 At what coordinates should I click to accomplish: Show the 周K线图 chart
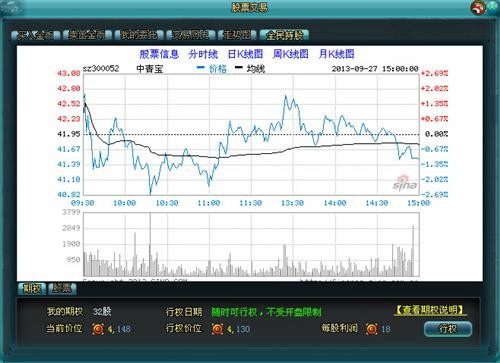point(290,54)
